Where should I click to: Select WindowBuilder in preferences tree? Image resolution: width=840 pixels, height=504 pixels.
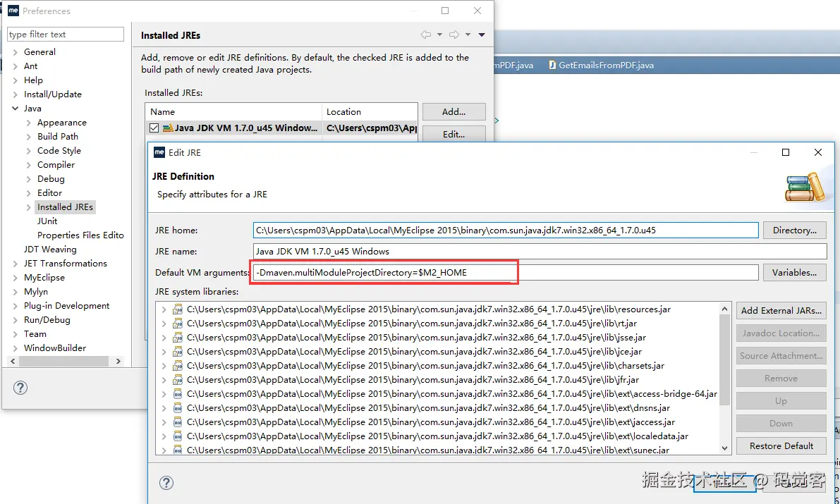[55, 348]
